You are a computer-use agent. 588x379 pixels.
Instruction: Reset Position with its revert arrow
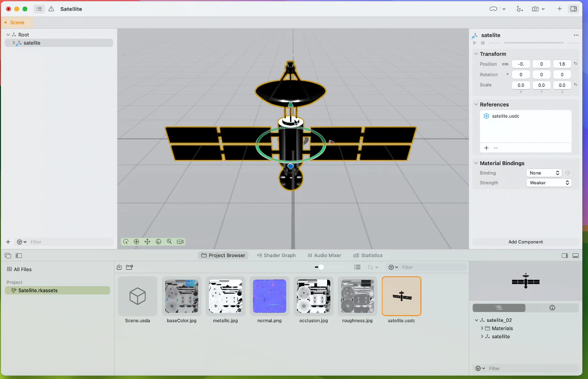point(576,63)
